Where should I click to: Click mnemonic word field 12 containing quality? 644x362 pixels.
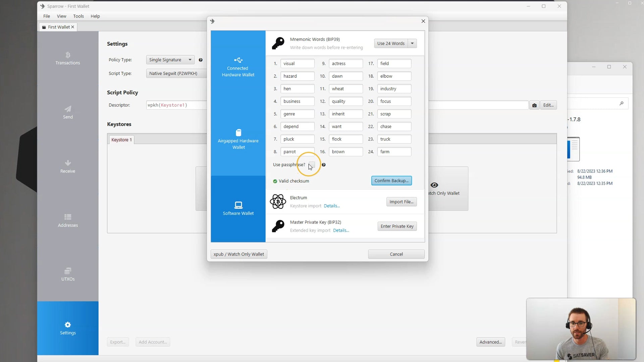click(345, 101)
